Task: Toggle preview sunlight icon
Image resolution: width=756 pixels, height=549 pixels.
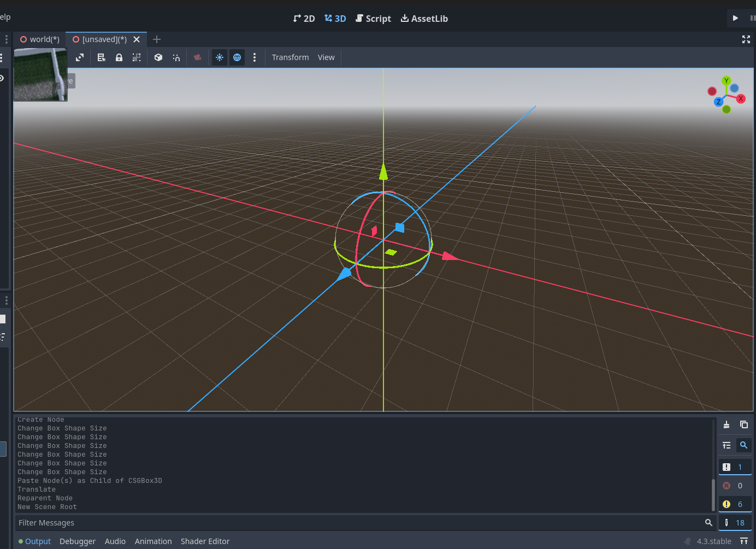Action: pos(220,57)
